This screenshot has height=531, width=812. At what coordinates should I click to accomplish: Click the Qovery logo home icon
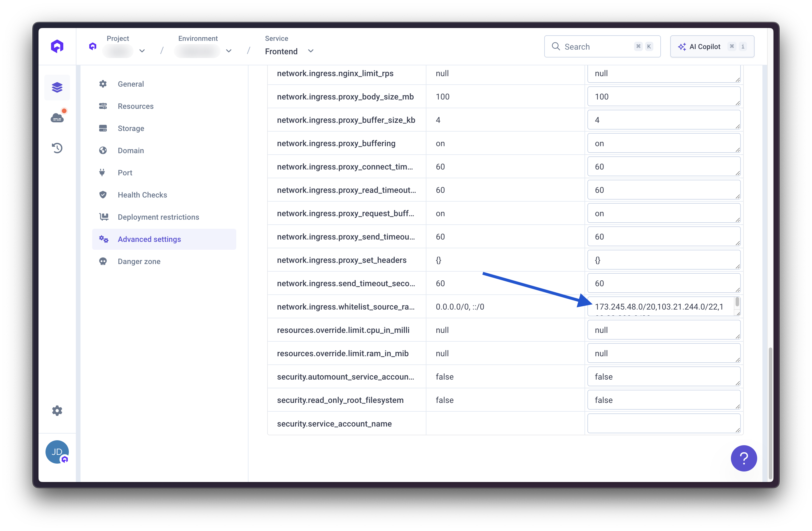click(x=57, y=46)
